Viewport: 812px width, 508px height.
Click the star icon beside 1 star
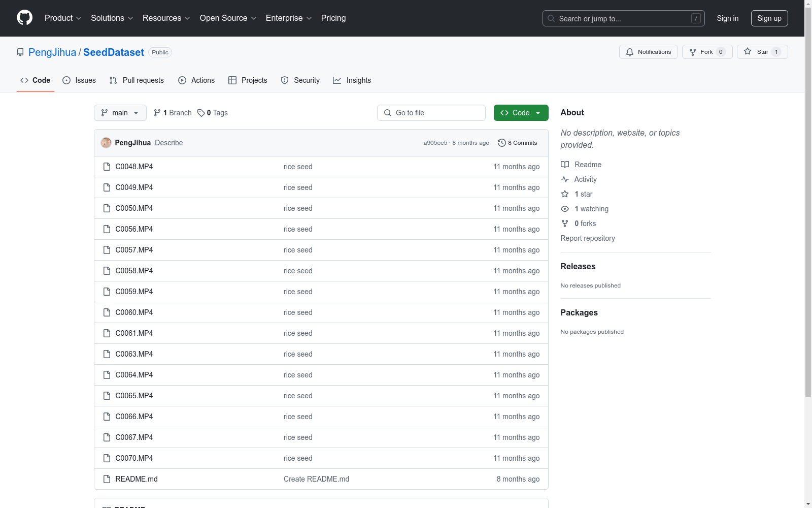point(565,194)
